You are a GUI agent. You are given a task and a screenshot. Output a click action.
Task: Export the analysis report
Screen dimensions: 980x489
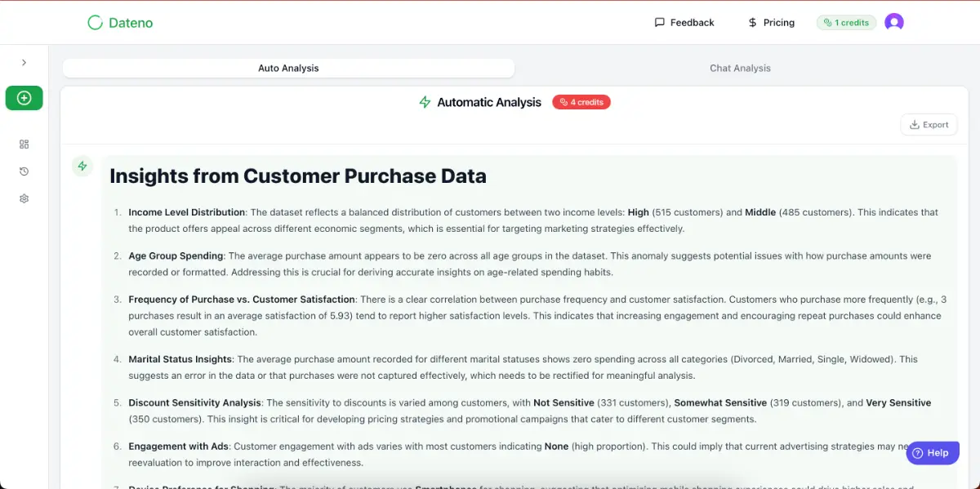pyautogui.click(x=929, y=125)
